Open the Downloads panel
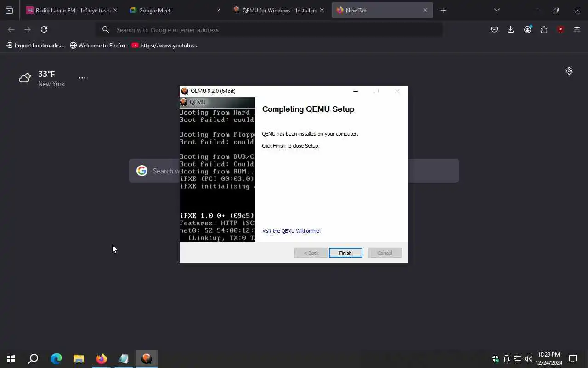 point(511,29)
